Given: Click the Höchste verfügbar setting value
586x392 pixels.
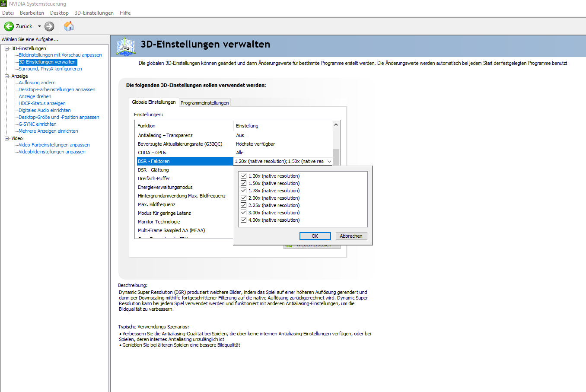Looking at the screenshot, I should 255,144.
